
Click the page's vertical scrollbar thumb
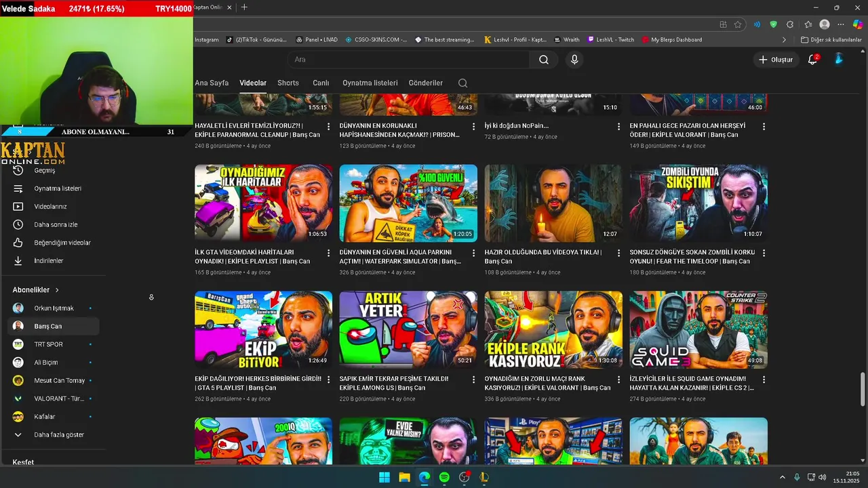point(863,388)
